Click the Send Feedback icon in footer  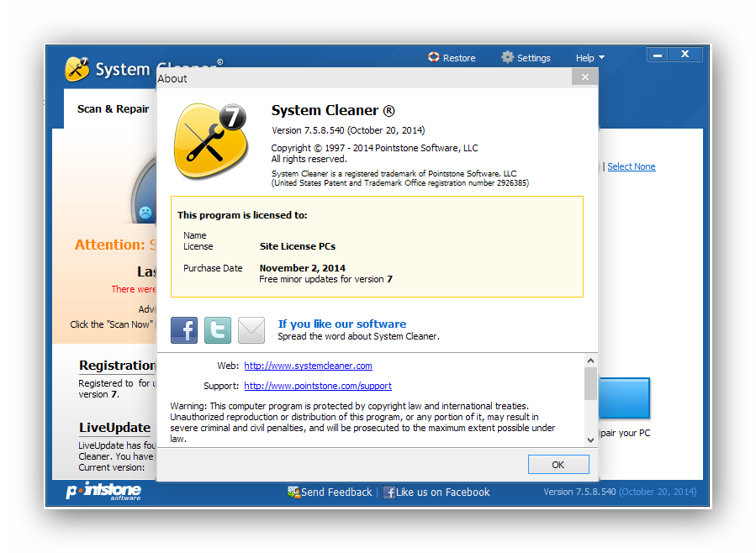pos(293,492)
